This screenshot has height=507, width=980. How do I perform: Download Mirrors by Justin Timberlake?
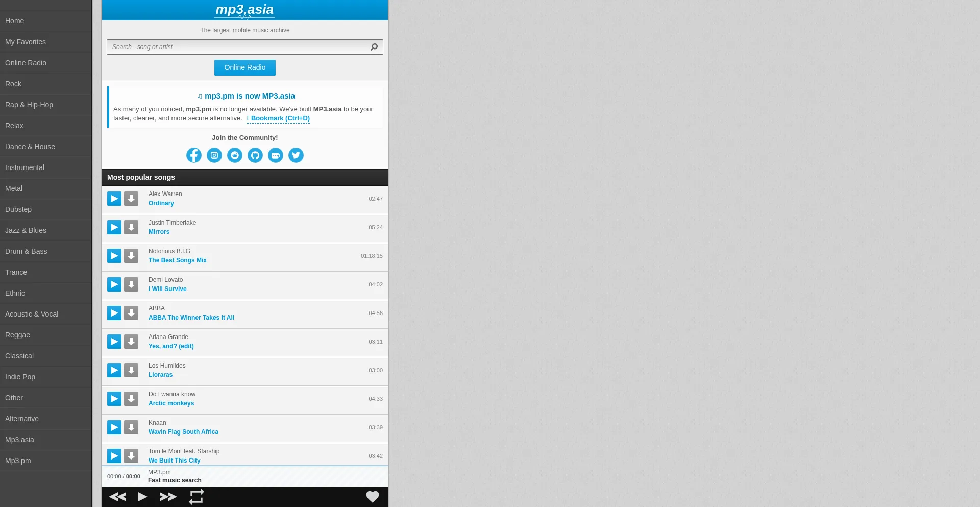pos(131,227)
